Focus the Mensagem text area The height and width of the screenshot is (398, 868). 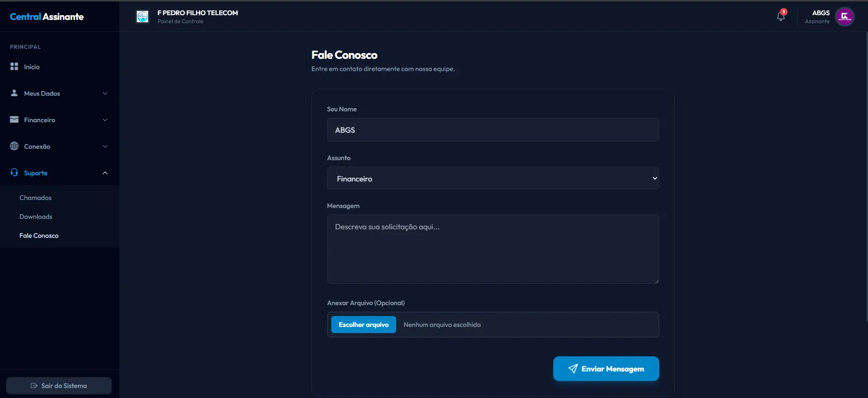pos(493,249)
